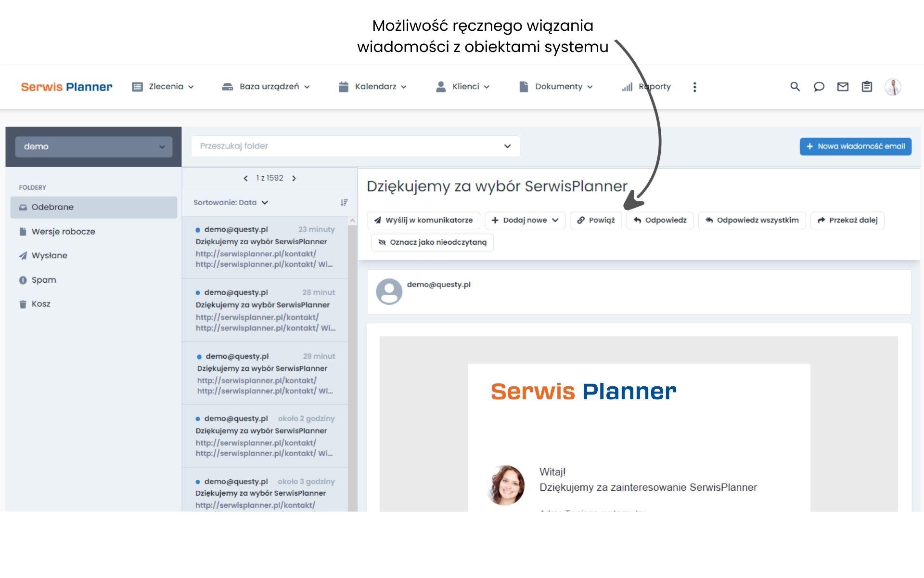The height and width of the screenshot is (578, 924).
Task: Click Przekaż dalej forward button
Action: (x=847, y=220)
